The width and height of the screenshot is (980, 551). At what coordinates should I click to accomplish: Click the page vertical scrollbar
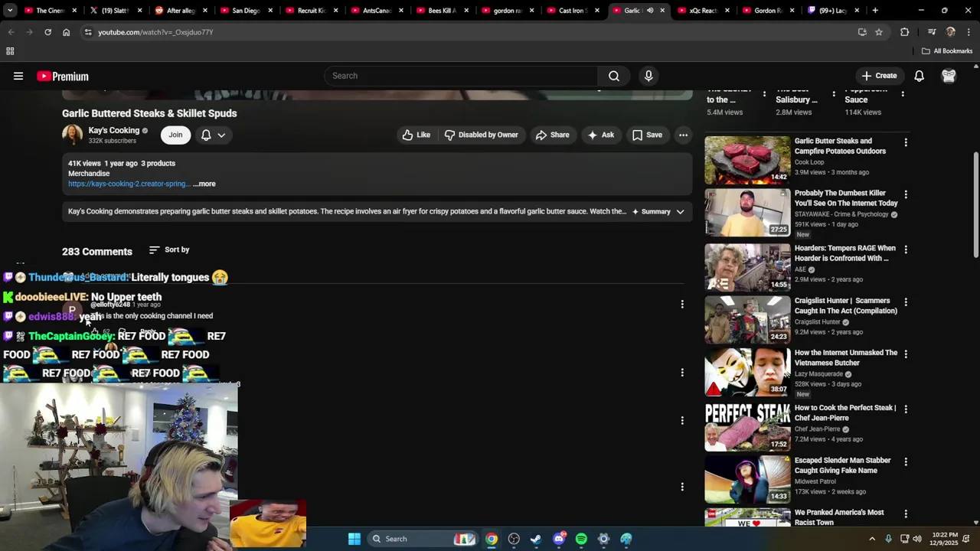[x=975, y=204]
